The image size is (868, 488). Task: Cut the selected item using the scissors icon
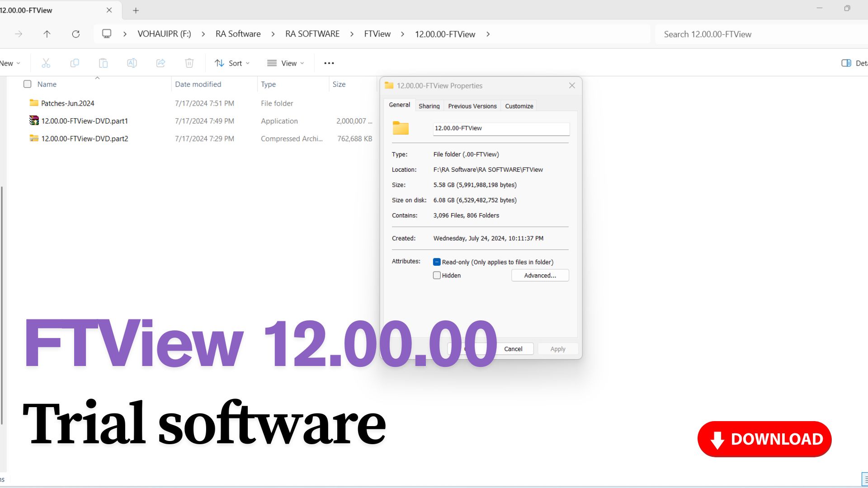tap(46, 63)
